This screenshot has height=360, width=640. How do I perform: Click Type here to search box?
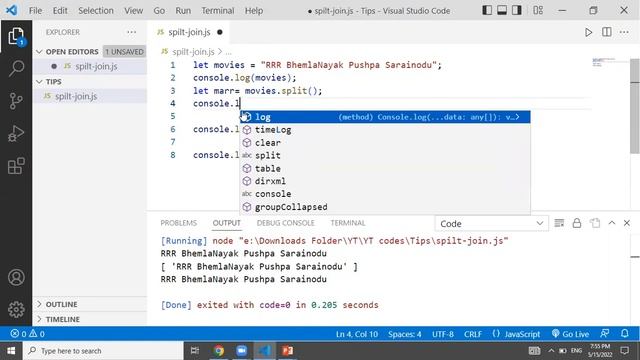tap(103, 351)
